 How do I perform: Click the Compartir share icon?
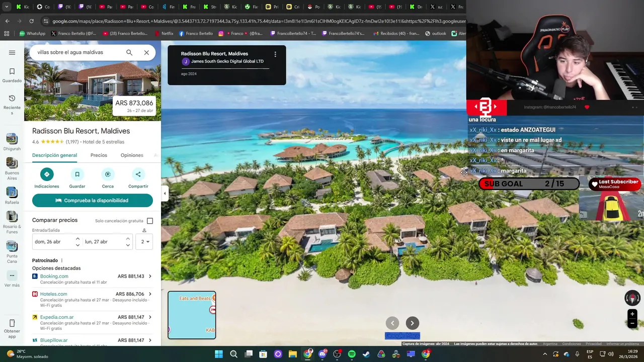coord(138,174)
